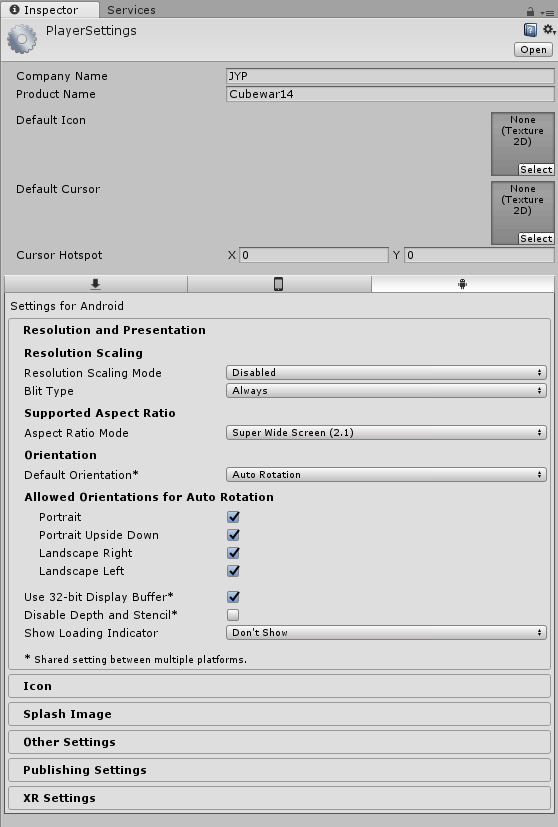Image resolution: width=558 pixels, height=827 pixels.
Task: Expand the Other Settings section
Action: (x=280, y=742)
